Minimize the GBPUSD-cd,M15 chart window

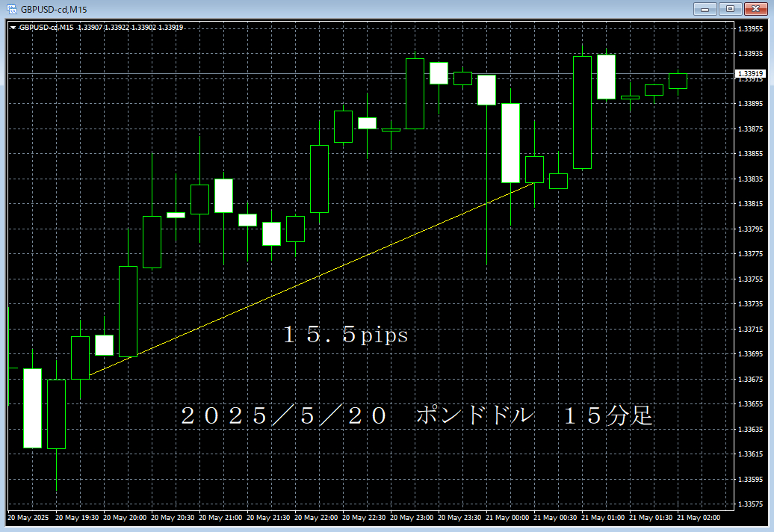[x=705, y=9]
